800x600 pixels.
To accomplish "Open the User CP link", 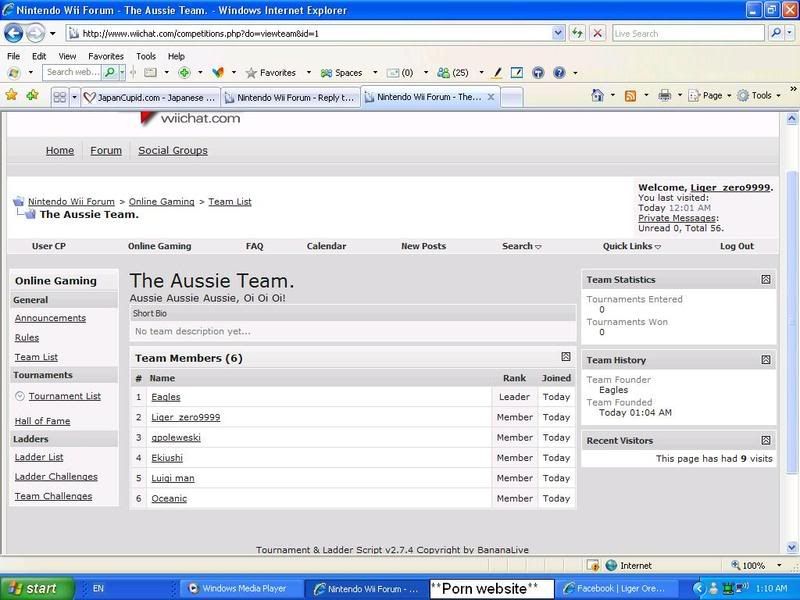I will 48,246.
